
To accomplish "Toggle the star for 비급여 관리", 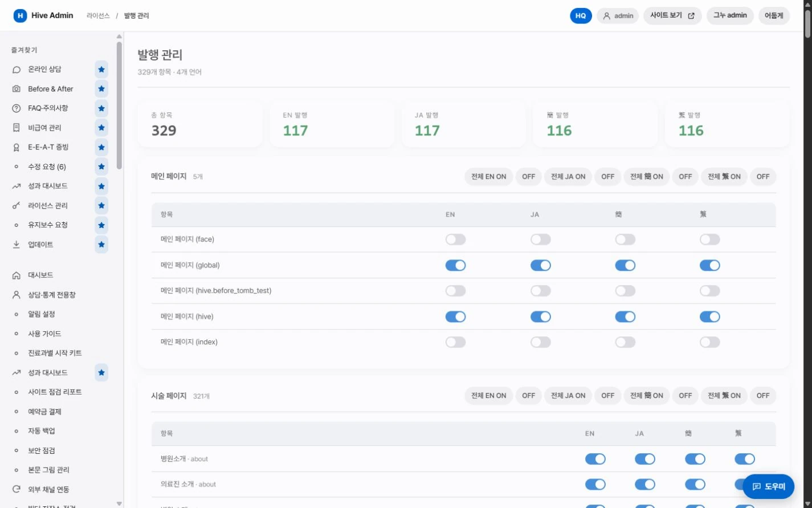I will [x=101, y=128].
